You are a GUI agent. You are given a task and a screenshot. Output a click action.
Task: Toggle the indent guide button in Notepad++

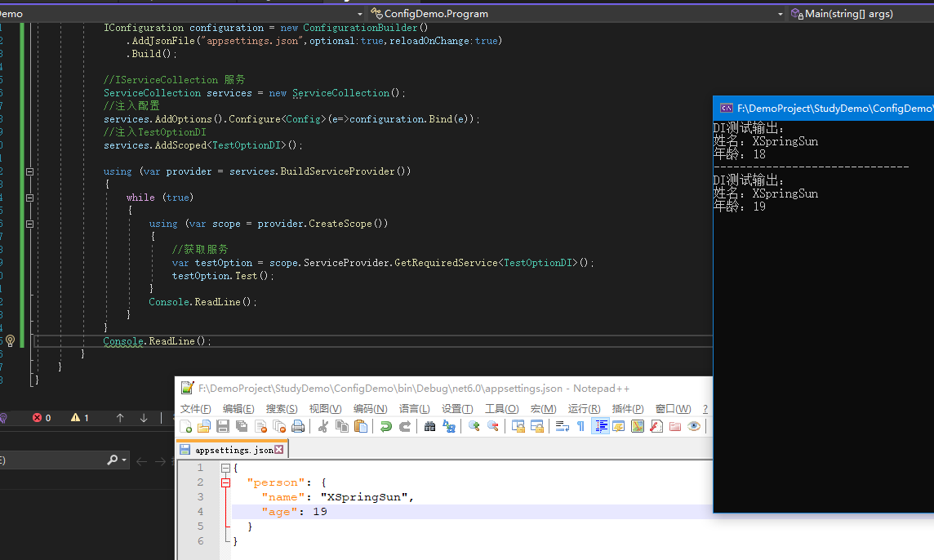click(600, 426)
